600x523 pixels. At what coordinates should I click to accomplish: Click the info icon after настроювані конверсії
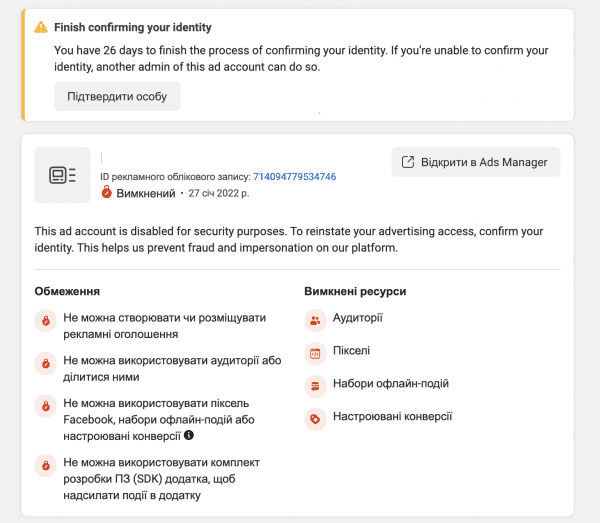pos(189,435)
